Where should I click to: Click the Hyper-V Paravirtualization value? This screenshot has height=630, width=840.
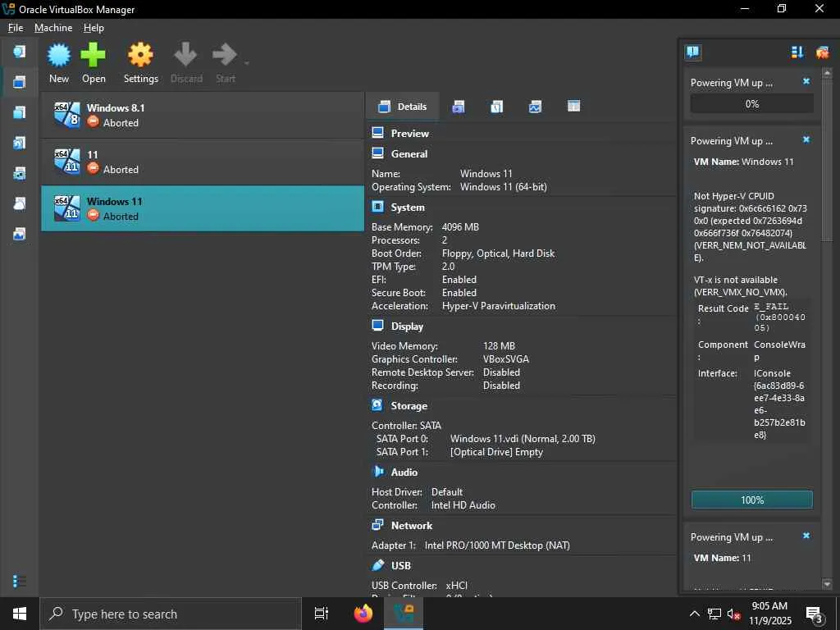click(499, 306)
